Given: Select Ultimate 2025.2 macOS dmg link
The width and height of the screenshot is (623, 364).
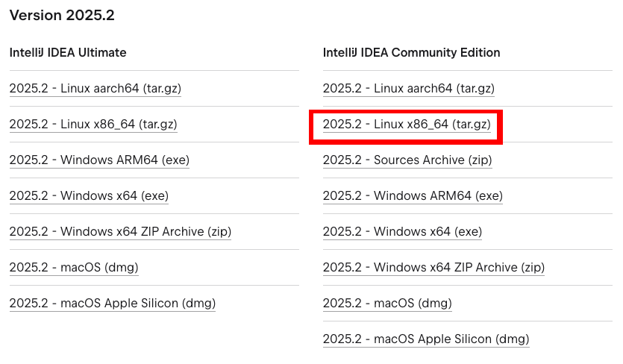Looking at the screenshot, I should coord(74,268).
